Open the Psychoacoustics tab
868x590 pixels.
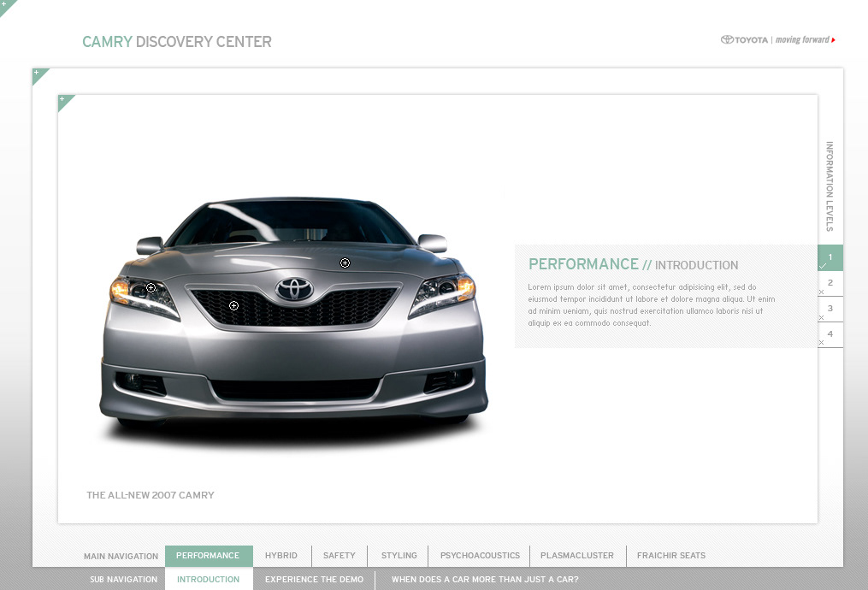click(x=480, y=556)
